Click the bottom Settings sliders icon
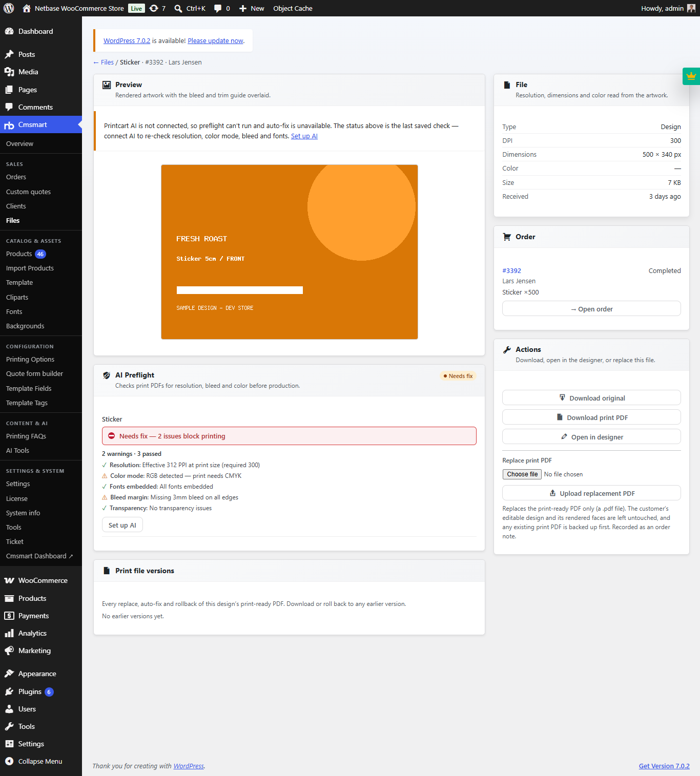 coord(9,744)
